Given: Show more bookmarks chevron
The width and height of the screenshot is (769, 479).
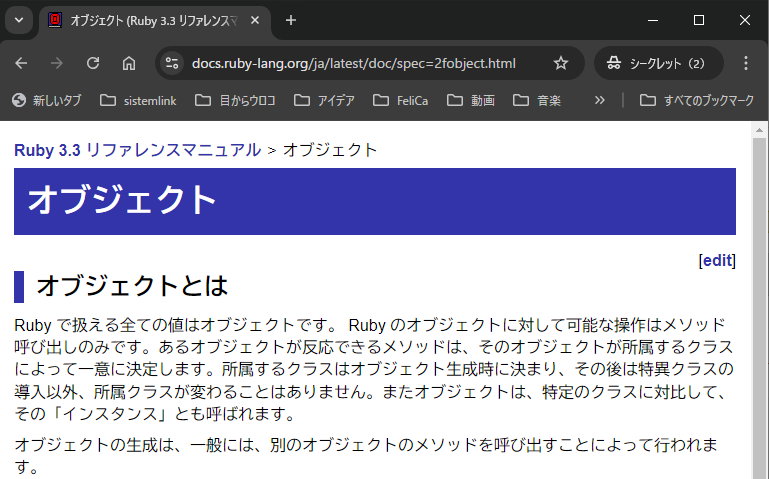Looking at the screenshot, I should pyautogui.click(x=599, y=101).
